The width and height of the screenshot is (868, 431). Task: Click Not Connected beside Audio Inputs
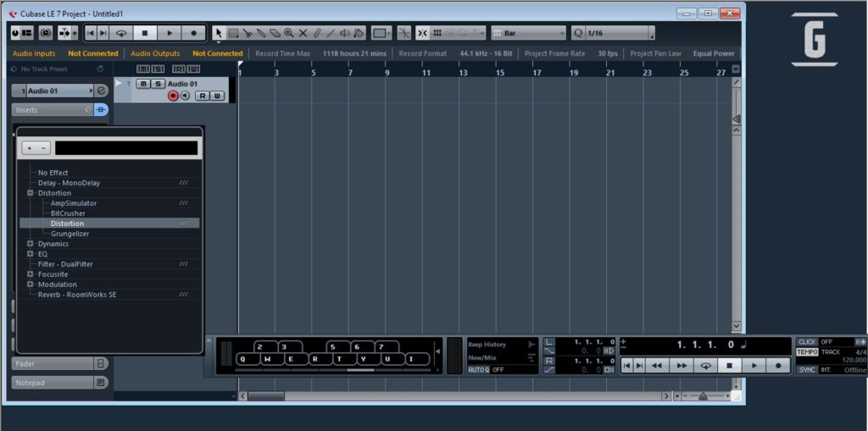pos(93,53)
